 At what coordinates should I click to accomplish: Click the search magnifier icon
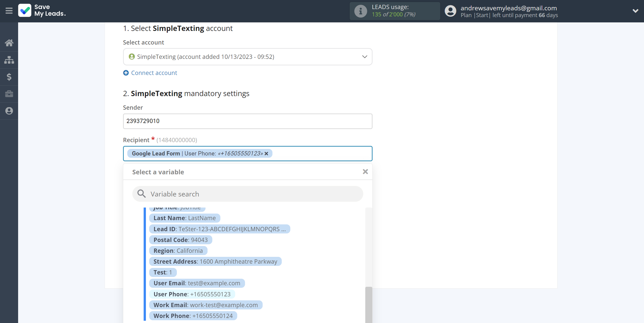point(141,194)
